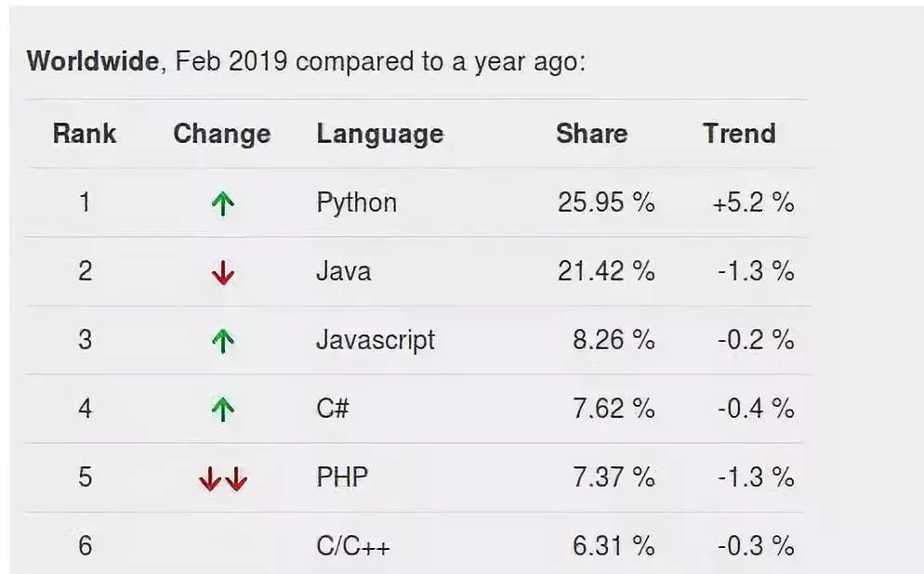
Task: Click the green up arrow beside Python
Action: [223, 203]
